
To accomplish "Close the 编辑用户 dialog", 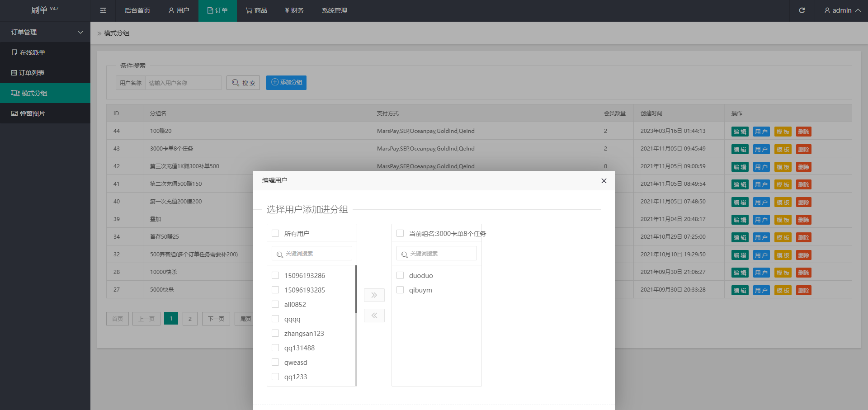I will (x=604, y=181).
